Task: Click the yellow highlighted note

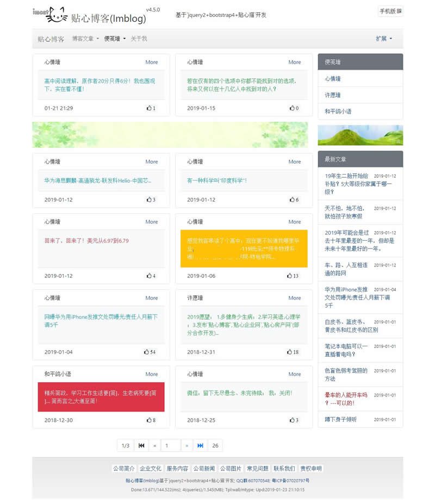Action: coord(244,248)
